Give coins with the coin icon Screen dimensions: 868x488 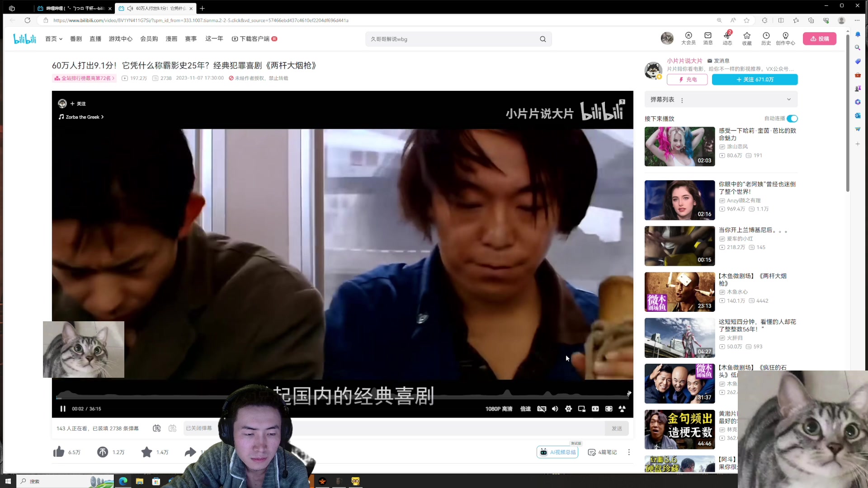[103, 452]
